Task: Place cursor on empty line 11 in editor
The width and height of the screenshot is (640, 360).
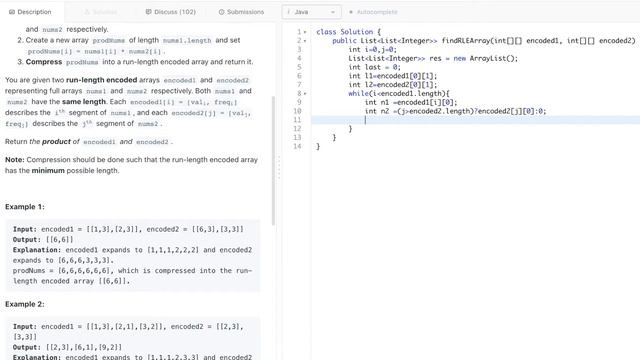Action: click(x=476, y=120)
